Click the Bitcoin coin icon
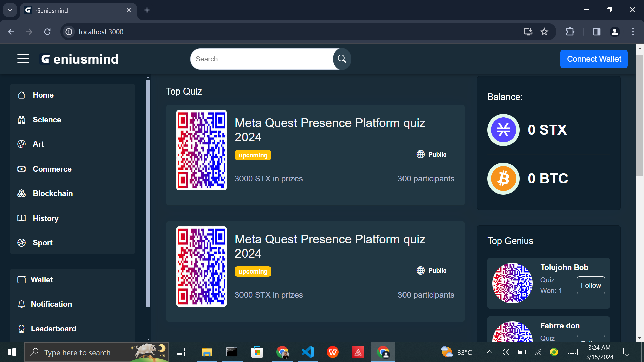The width and height of the screenshot is (644, 362). (503, 179)
